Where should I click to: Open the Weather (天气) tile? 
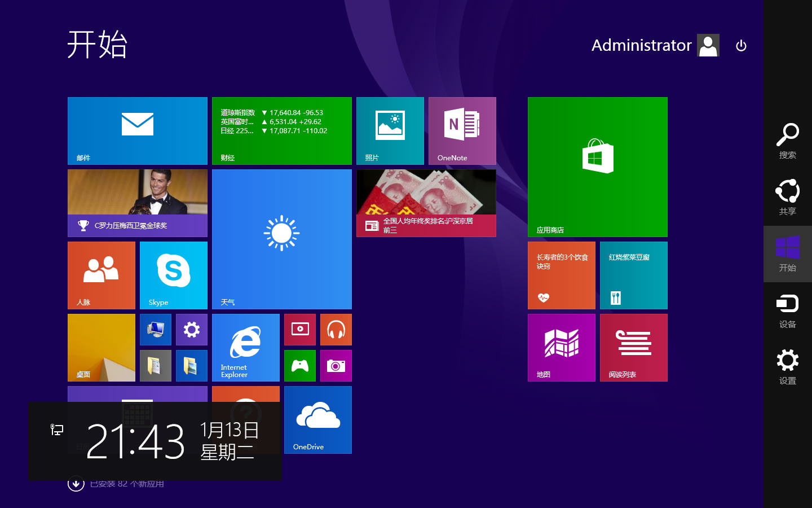coord(282,239)
